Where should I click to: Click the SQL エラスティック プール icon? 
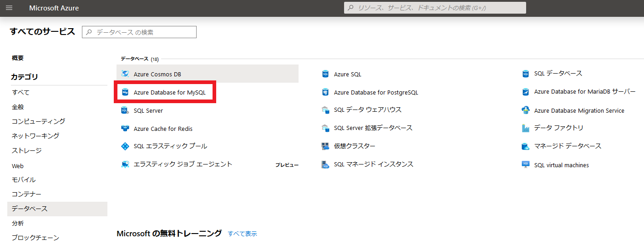coord(125,146)
